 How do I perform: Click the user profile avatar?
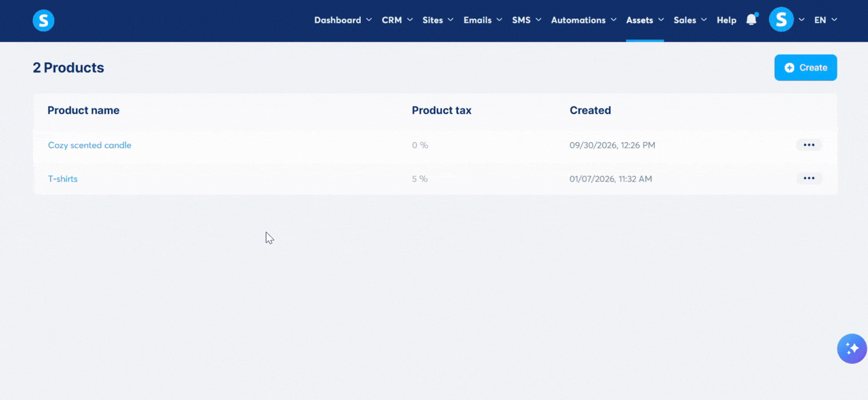(781, 20)
